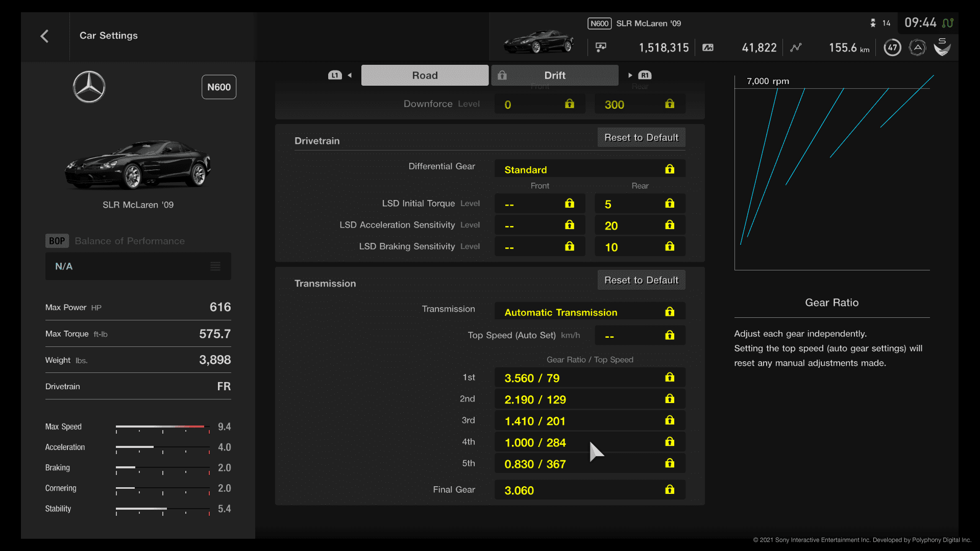The width and height of the screenshot is (980, 551).
Task: Click the Stability performance bar
Action: [162, 510]
